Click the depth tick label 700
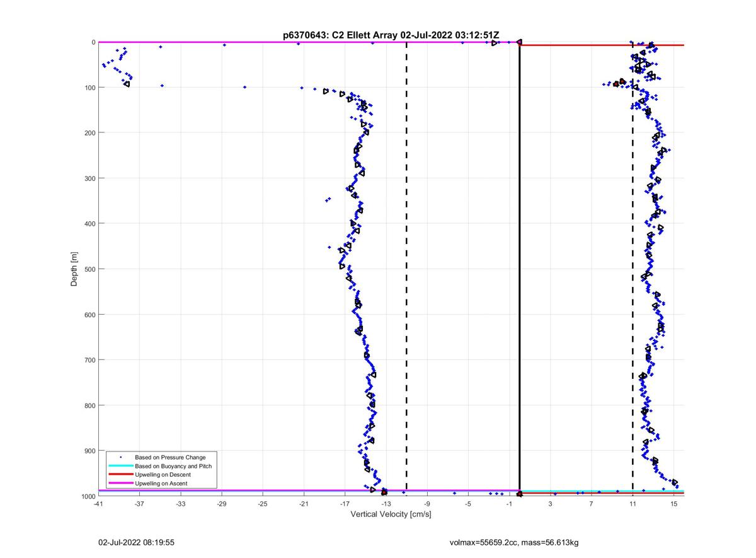Viewport: 756px width, 558px height. [x=89, y=360]
